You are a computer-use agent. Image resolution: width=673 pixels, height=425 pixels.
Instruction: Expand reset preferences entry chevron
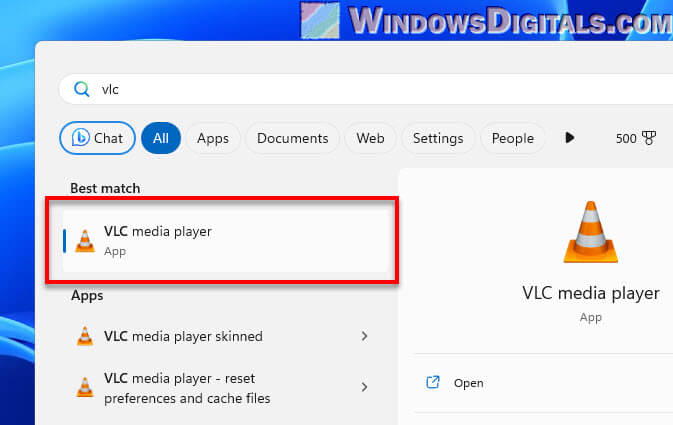coord(364,387)
